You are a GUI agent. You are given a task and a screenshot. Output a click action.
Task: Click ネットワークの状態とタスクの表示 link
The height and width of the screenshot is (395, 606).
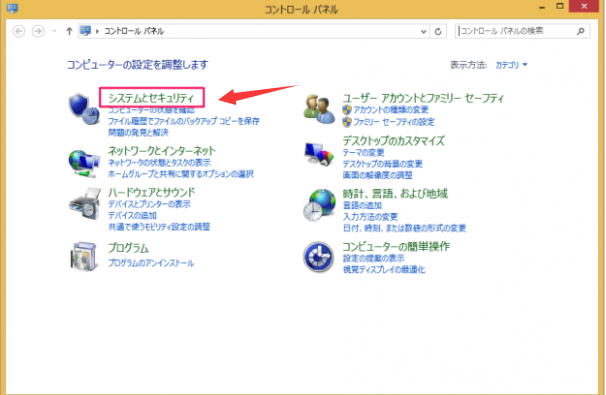point(159,163)
